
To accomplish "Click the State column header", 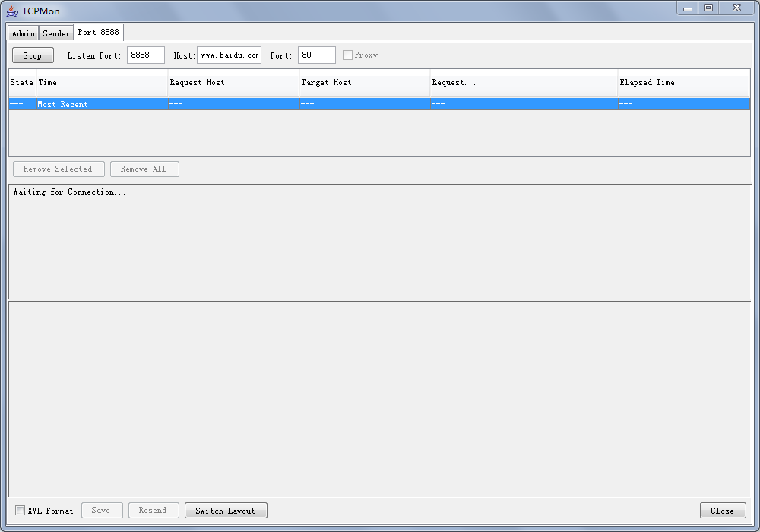I will 22,83.
